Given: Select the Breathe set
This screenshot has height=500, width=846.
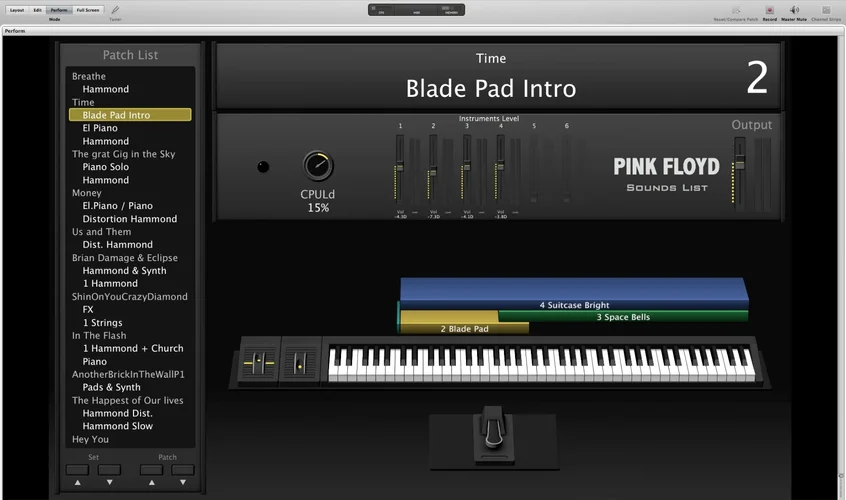Looking at the screenshot, I should pos(89,76).
